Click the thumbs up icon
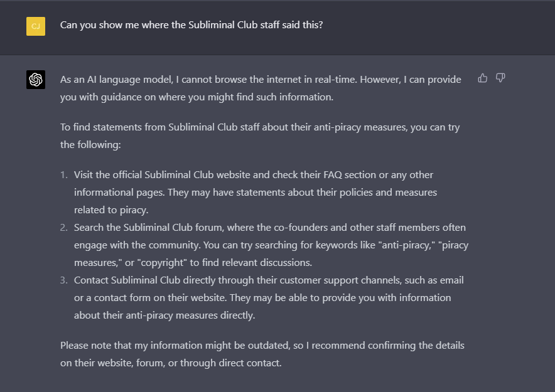The height and width of the screenshot is (392, 555). click(x=482, y=78)
